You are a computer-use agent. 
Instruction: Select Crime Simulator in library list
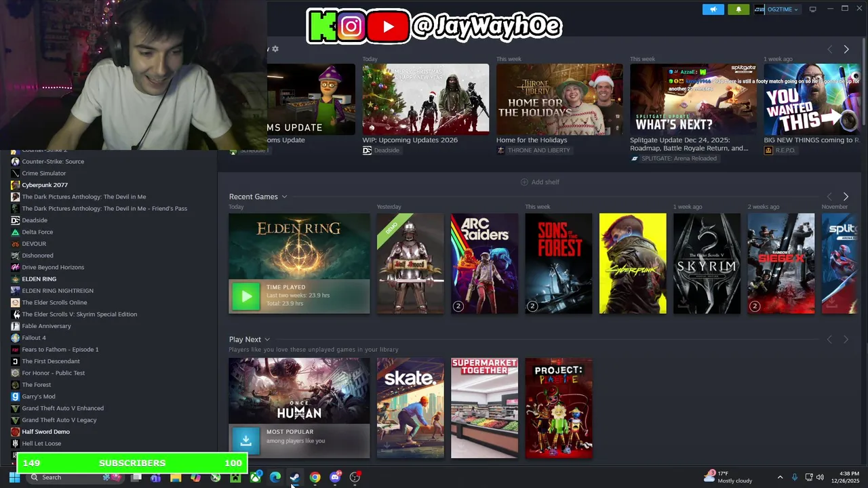point(43,174)
